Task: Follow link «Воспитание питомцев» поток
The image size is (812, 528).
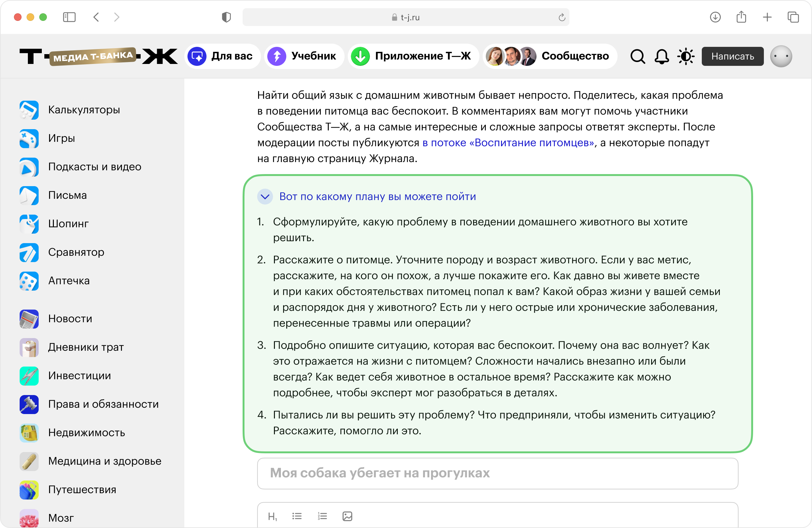Action: tap(508, 142)
